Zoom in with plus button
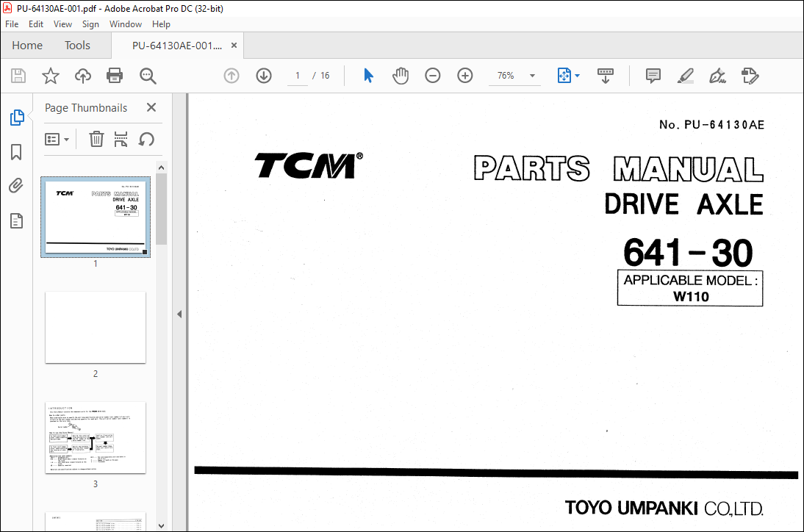Viewport: 804px width, 532px height. [x=464, y=76]
